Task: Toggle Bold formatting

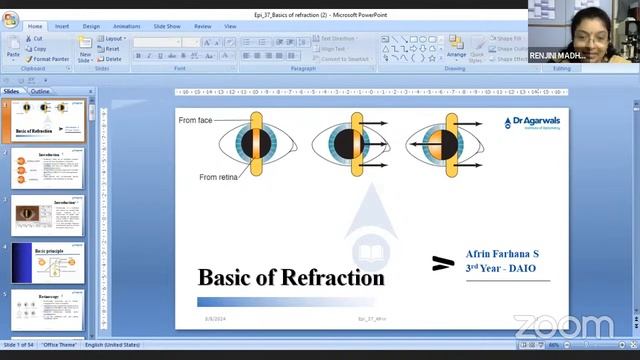Action: [x=138, y=56]
